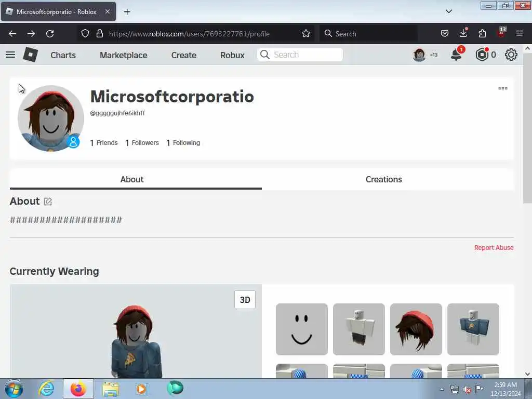The height and width of the screenshot is (399, 532).
Task: Click the green round app taskbar icon
Action: tap(175, 388)
